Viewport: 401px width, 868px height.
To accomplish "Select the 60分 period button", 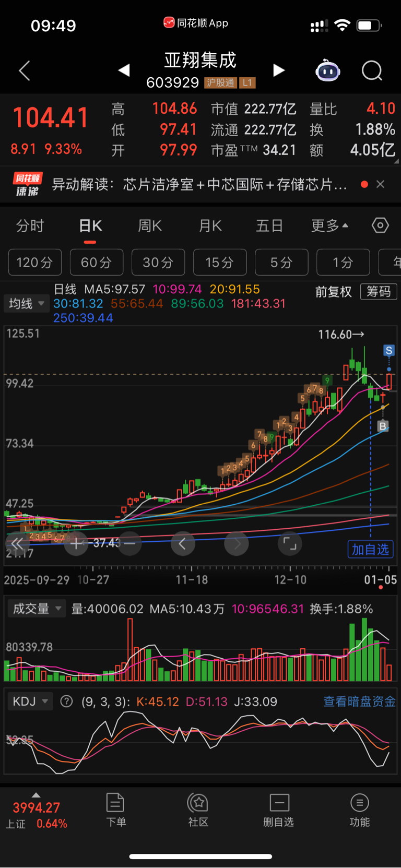I will tap(97, 262).
